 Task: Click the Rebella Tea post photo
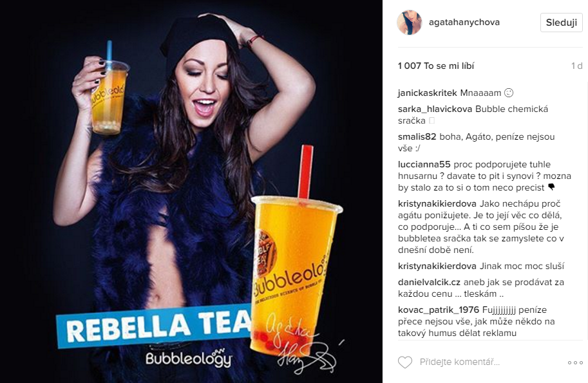pyautogui.click(x=191, y=192)
